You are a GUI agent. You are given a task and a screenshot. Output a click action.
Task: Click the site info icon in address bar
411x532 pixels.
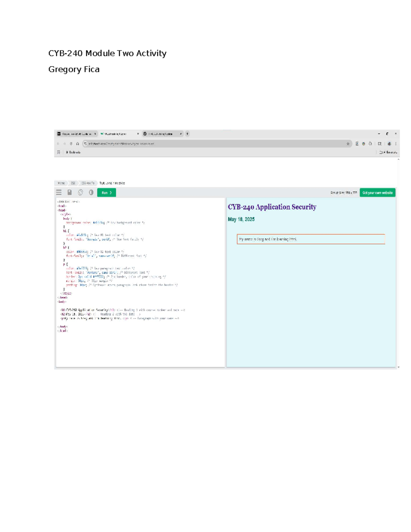pos(86,144)
